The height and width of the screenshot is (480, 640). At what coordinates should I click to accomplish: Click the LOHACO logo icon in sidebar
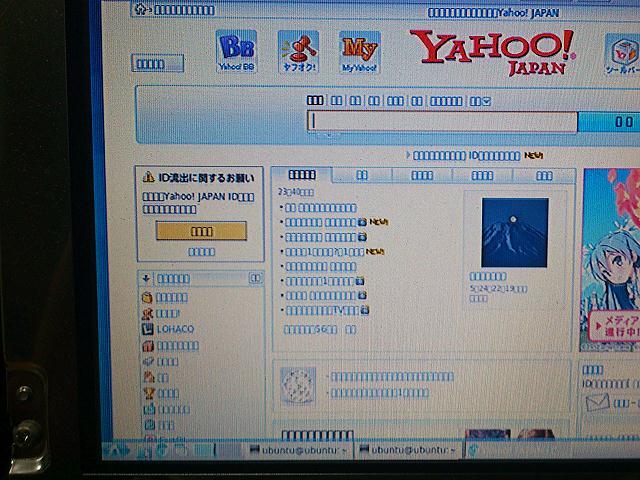147,329
